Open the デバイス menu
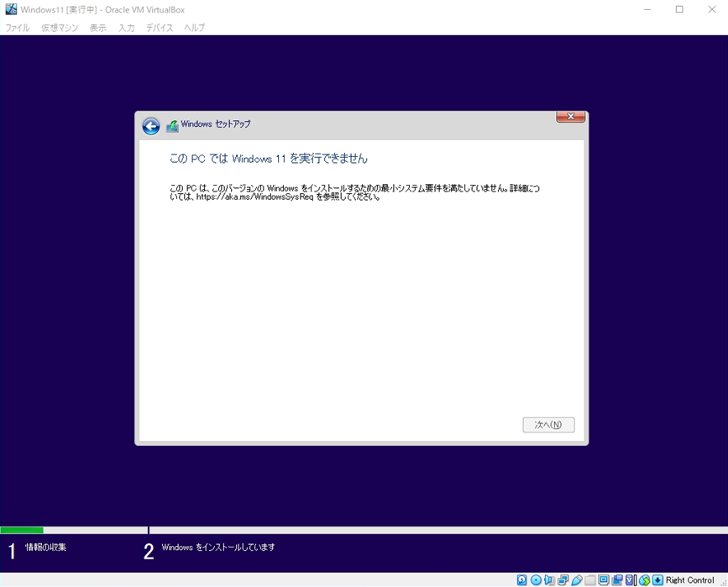The width and height of the screenshot is (728, 587). pyautogui.click(x=160, y=28)
